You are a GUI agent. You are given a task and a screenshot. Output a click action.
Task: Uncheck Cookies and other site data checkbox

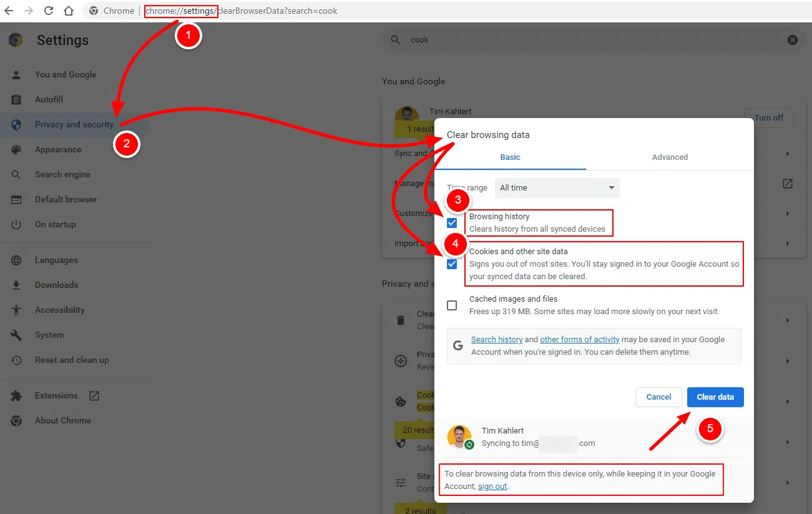pos(452,264)
